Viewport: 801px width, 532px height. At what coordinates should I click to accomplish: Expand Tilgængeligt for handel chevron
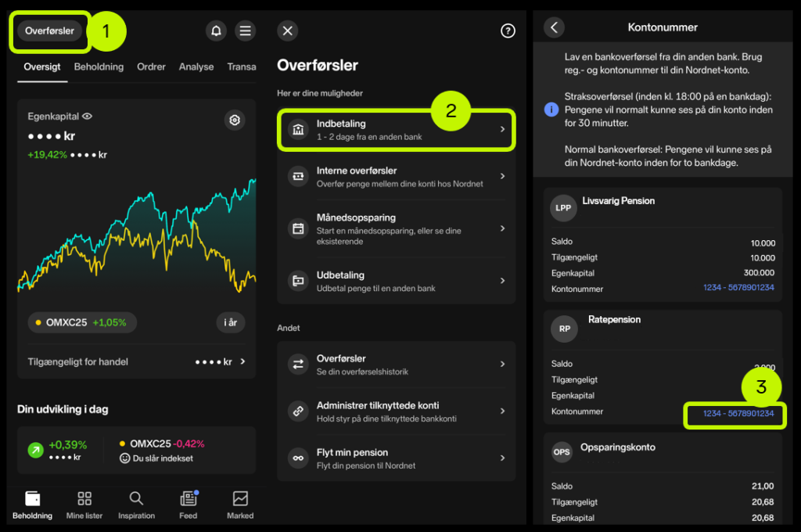242,361
